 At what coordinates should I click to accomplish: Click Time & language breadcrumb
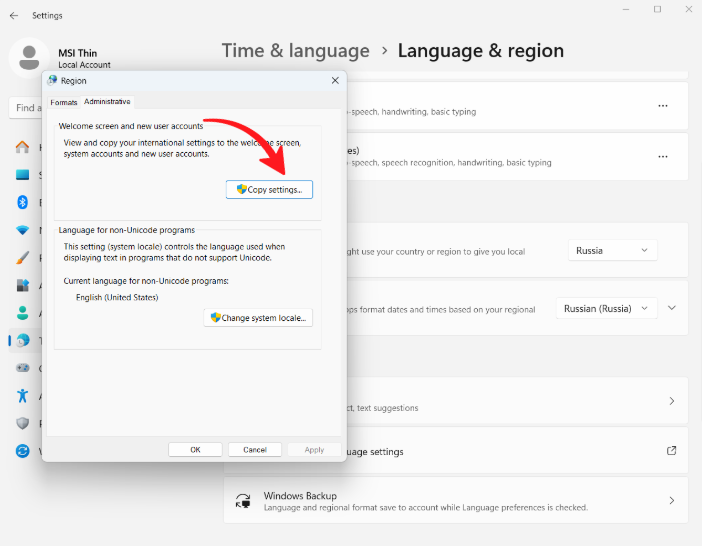295,51
